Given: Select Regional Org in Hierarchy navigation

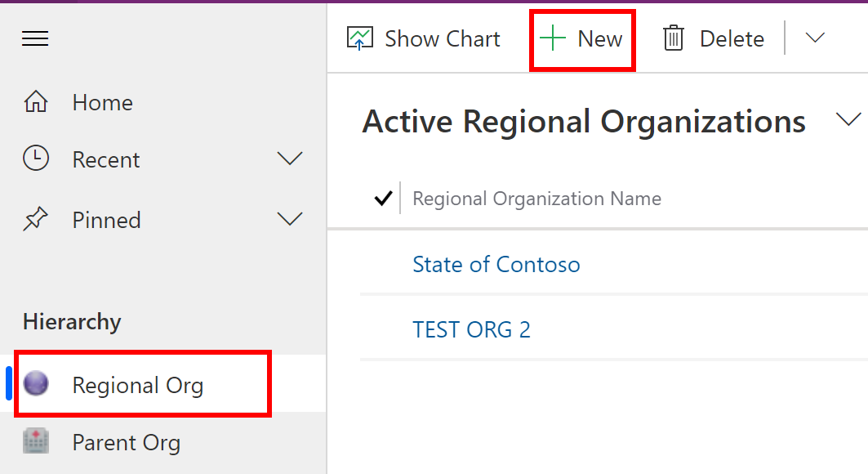Looking at the screenshot, I should pyautogui.click(x=144, y=384).
